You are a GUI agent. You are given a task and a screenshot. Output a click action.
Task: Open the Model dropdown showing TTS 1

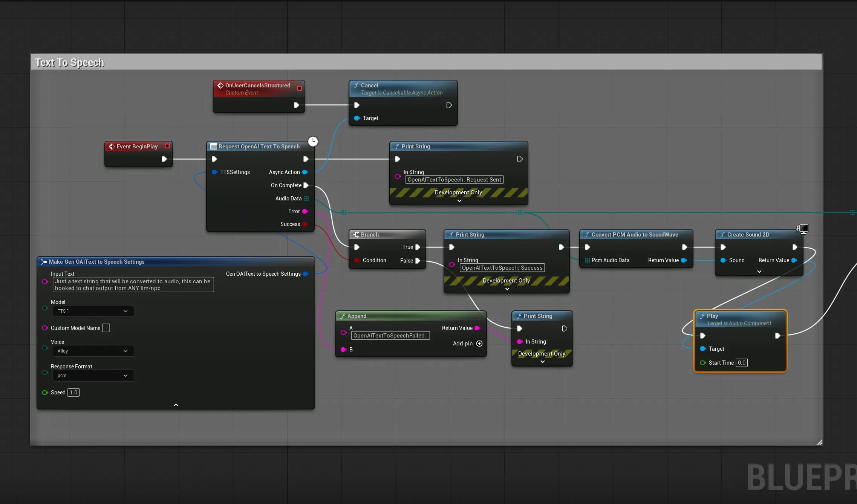tap(93, 311)
